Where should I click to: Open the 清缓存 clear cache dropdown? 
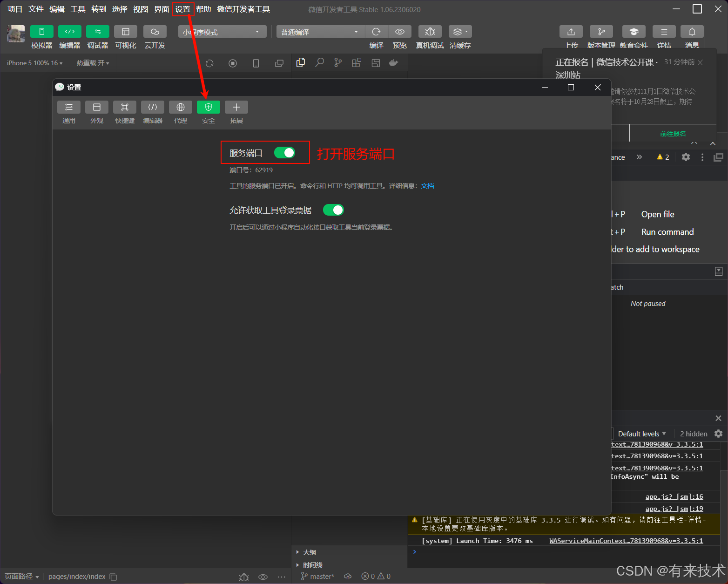[x=460, y=32]
